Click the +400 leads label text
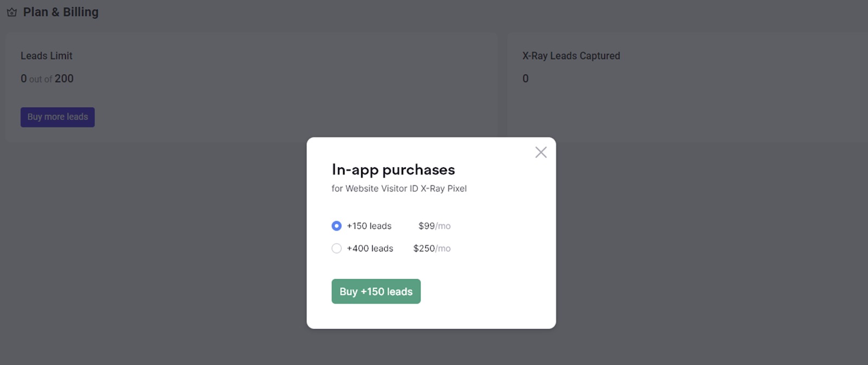Image resolution: width=868 pixels, height=365 pixels. pos(369,248)
